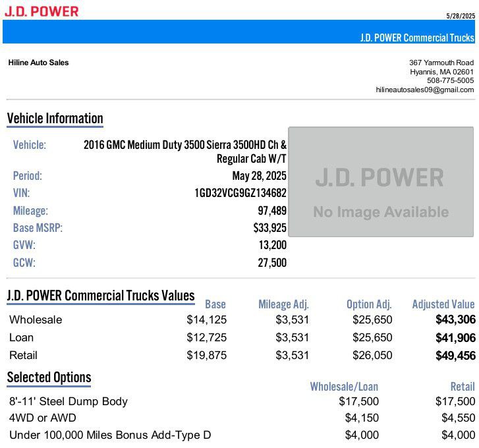The height and width of the screenshot is (448, 479).
Task: Click the Option Adj. column header
Action: pos(369,304)
